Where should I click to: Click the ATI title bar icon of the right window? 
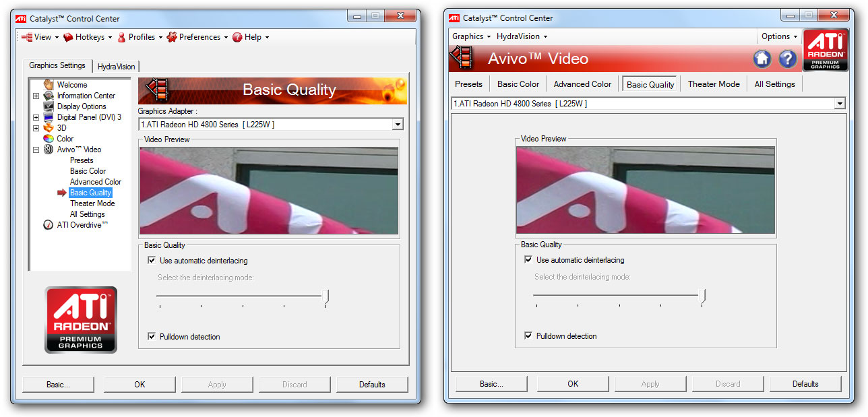[x=454, y=18]
